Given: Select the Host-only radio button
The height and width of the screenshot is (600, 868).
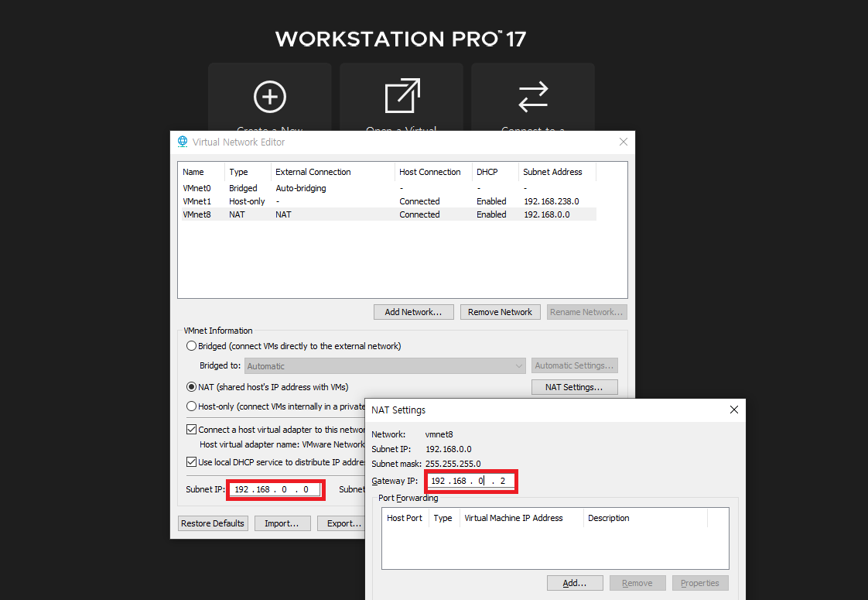Looking at the screenshot, I should [192, 406].
